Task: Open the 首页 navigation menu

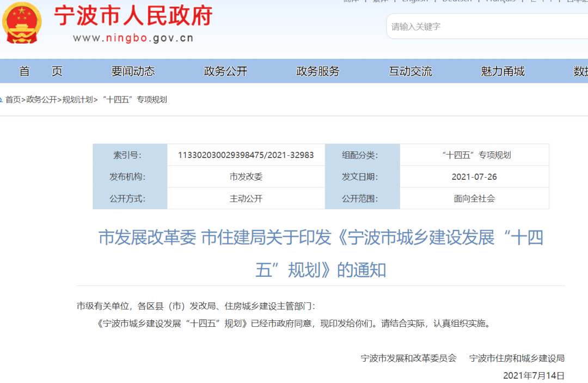Action: click(41, 71)
